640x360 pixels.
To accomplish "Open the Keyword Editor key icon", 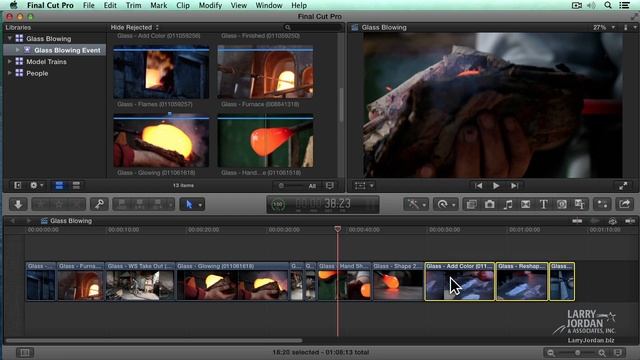I will [x=99, y=204].
